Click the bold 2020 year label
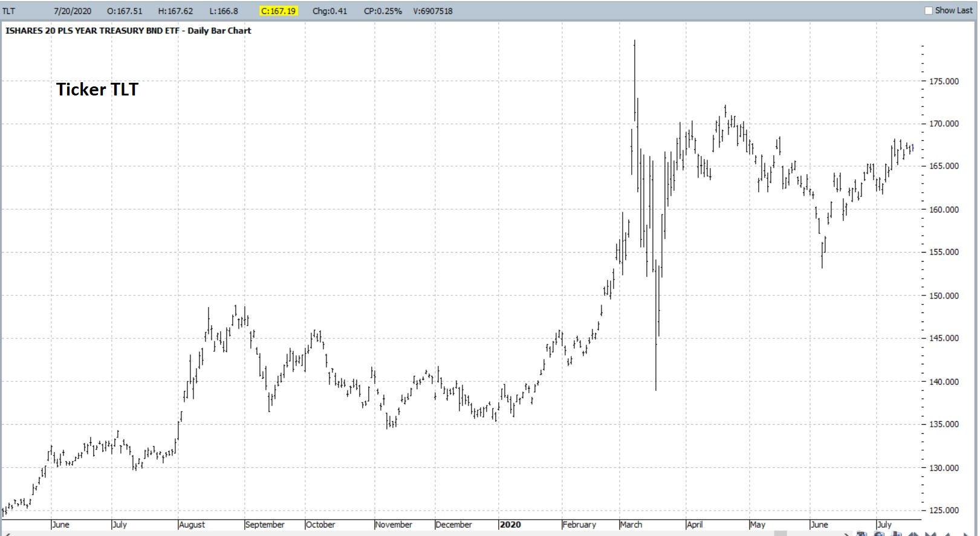This screenshot has height=536, width=980. coord(510,525)
